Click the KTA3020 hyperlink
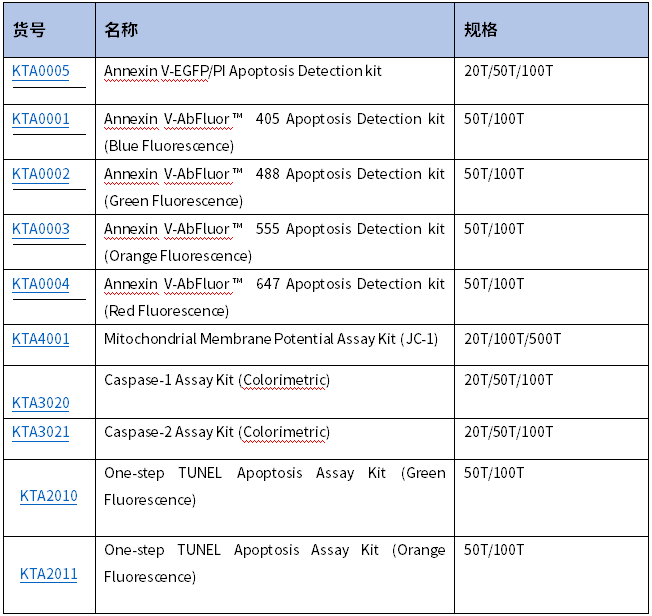Viewport: 652px width, 616px height. pos(41,403)
